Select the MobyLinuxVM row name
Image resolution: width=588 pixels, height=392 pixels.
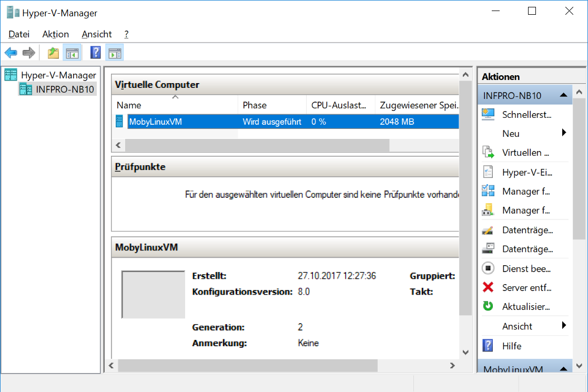(x=155, y=122)
